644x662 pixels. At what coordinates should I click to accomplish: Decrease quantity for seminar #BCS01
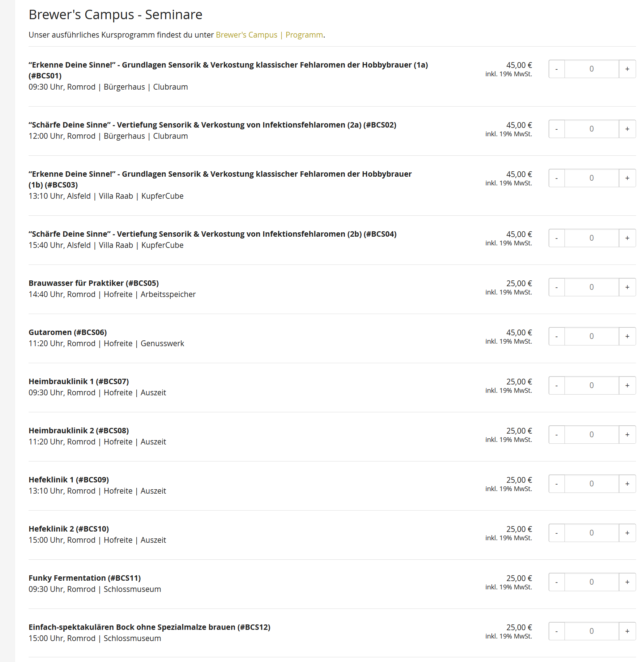(556, 69)
